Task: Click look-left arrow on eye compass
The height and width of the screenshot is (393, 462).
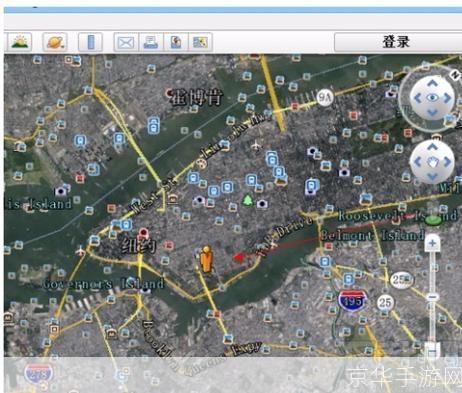Action: click(x=418, y=98)
